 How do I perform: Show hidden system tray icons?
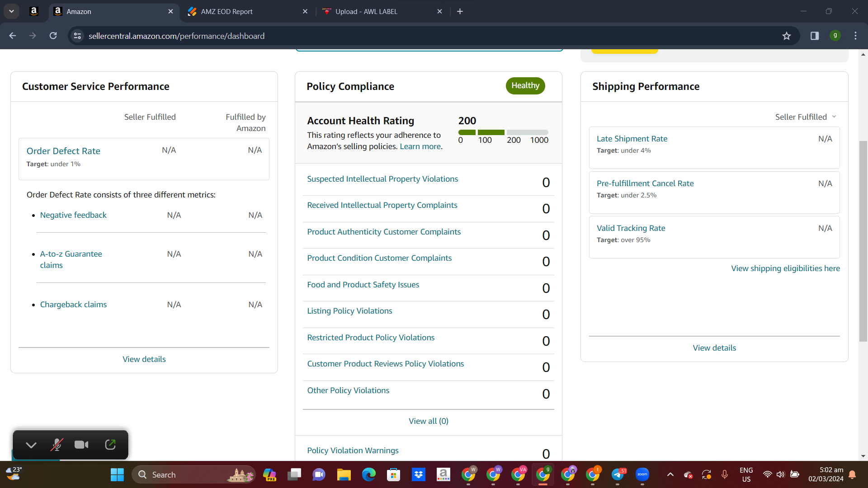click(x=670, y=474)
